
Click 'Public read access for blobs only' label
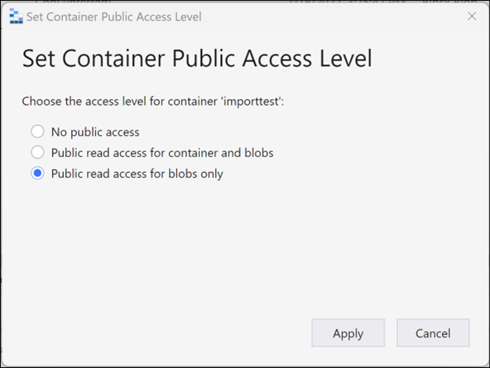tap(137, 174)
